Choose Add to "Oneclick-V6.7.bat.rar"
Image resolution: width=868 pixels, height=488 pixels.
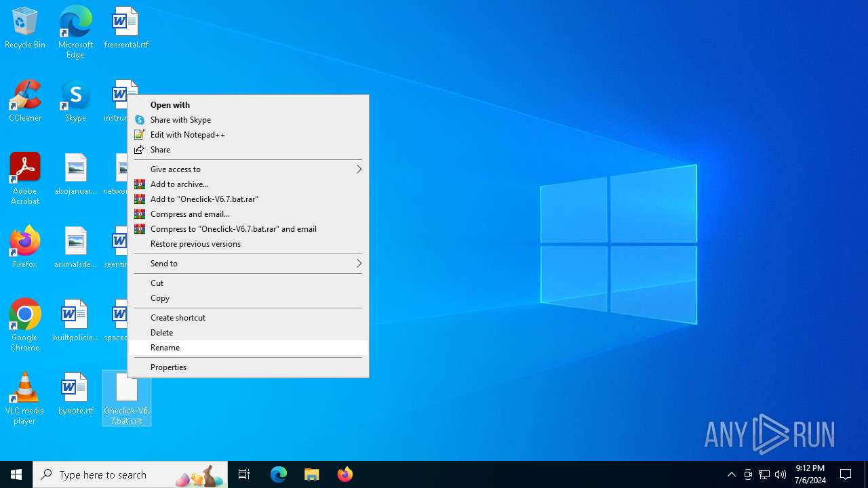[x=248, y=199]
